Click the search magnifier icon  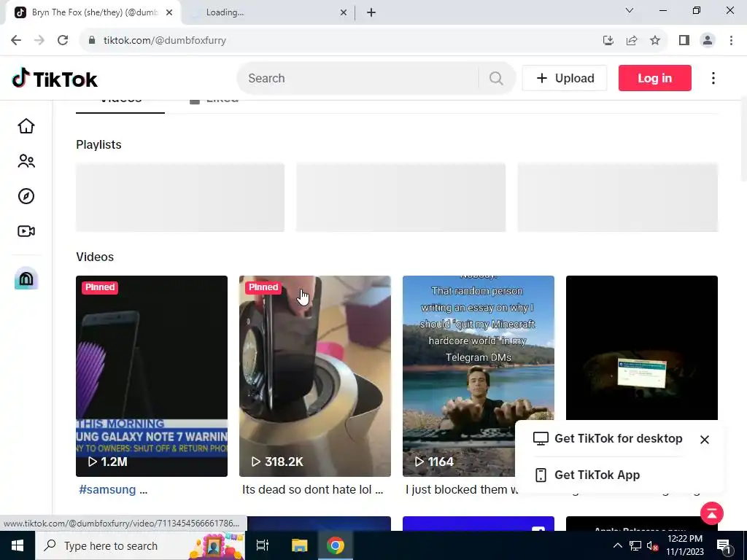click(496, 78)
